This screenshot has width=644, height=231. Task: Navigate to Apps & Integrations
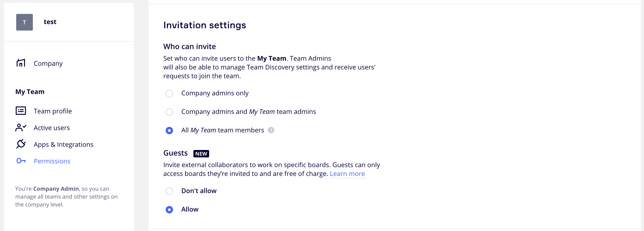(64, 144)
